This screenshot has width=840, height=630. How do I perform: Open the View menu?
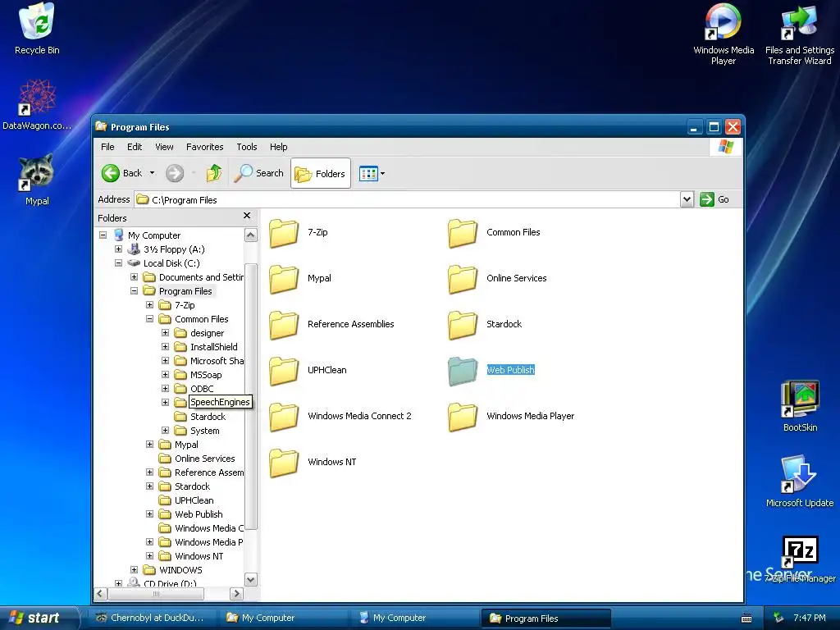tap(164, 147)
